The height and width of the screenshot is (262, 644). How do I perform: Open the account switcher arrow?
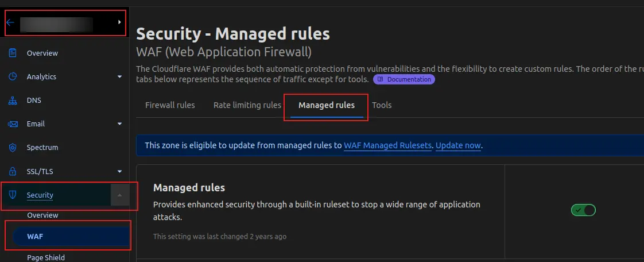point(119,22)
